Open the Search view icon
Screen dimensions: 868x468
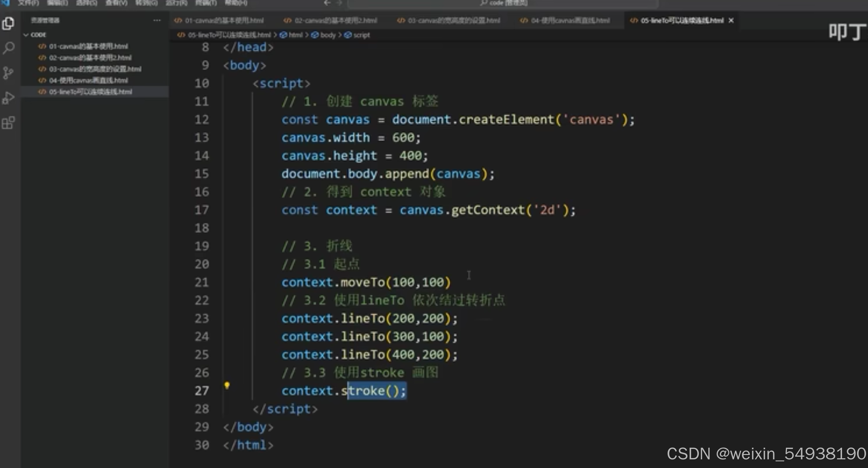tap(8, 48)
